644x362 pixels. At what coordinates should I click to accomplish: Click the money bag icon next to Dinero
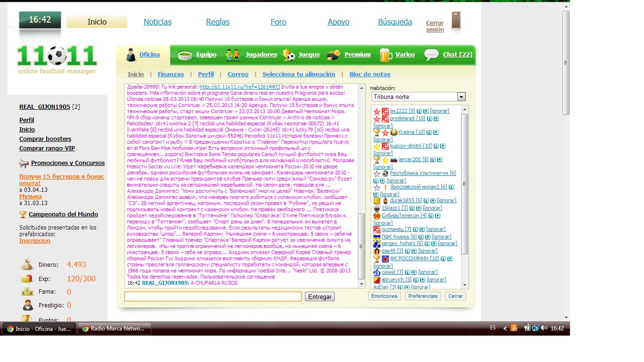(x=27, y=264)
